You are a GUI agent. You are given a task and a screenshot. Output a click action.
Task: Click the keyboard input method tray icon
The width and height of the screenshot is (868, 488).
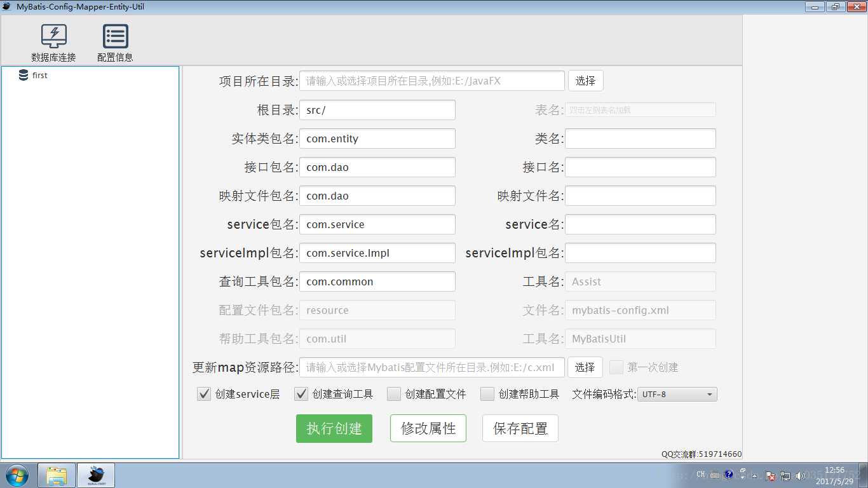pos(715,475)
